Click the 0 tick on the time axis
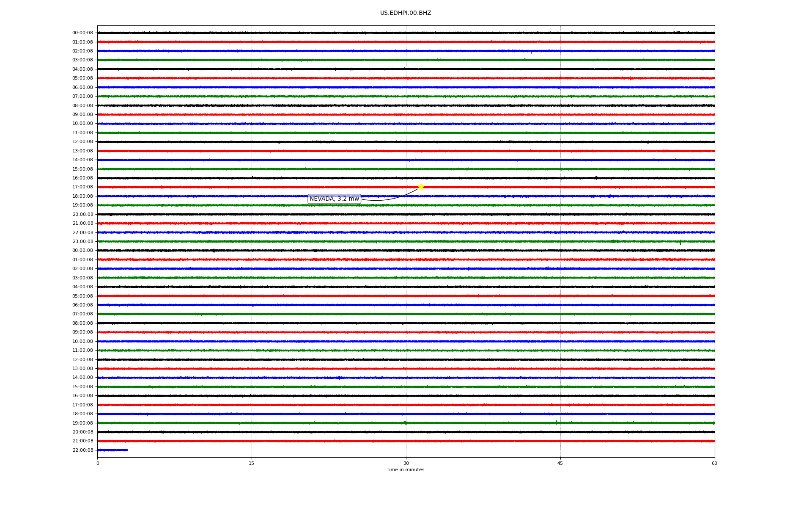 (x=98, y=463)
